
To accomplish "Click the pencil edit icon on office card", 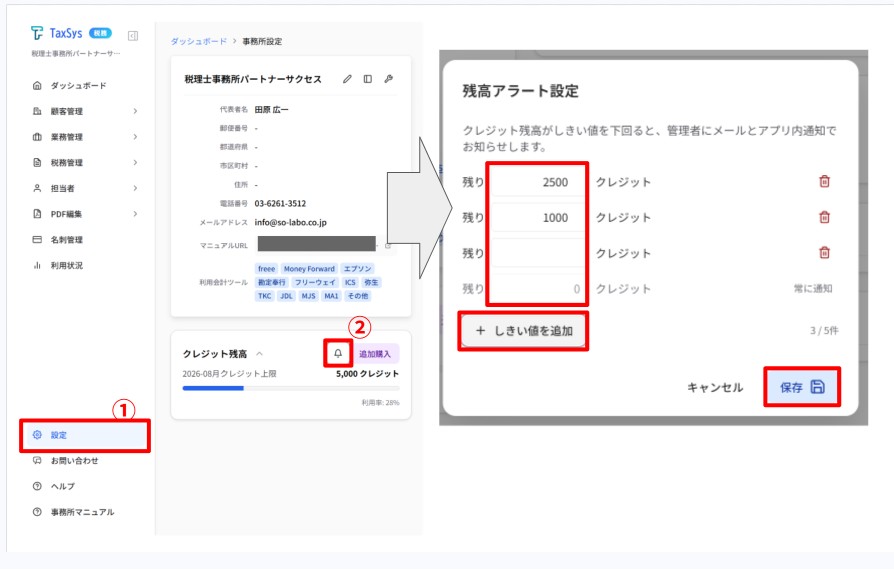I will coord(347,79).
